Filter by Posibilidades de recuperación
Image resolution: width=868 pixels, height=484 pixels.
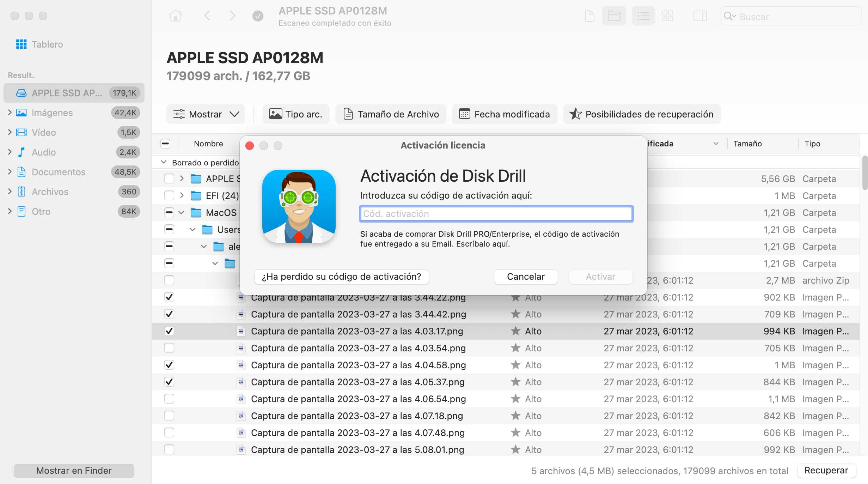tap(642, 114)
